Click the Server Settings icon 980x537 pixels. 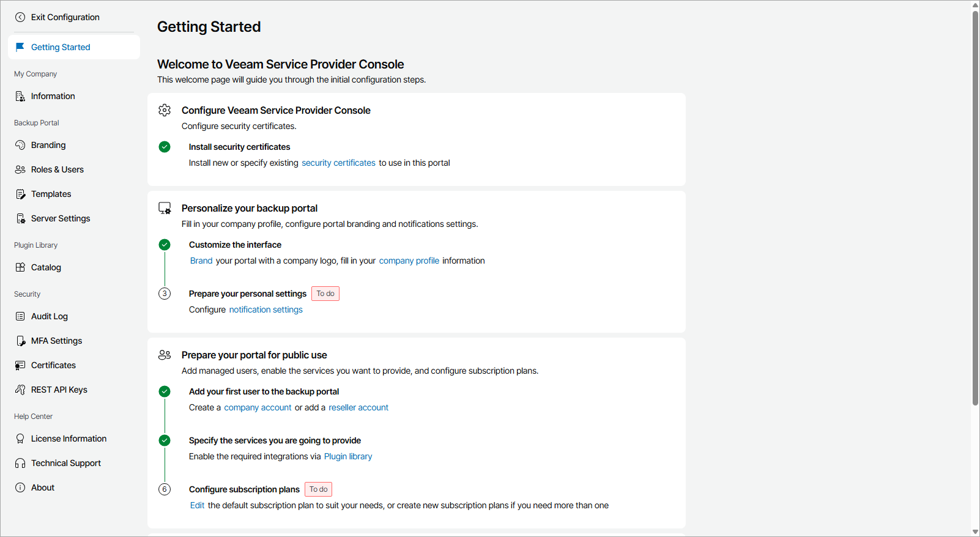(x=20, y=218)
